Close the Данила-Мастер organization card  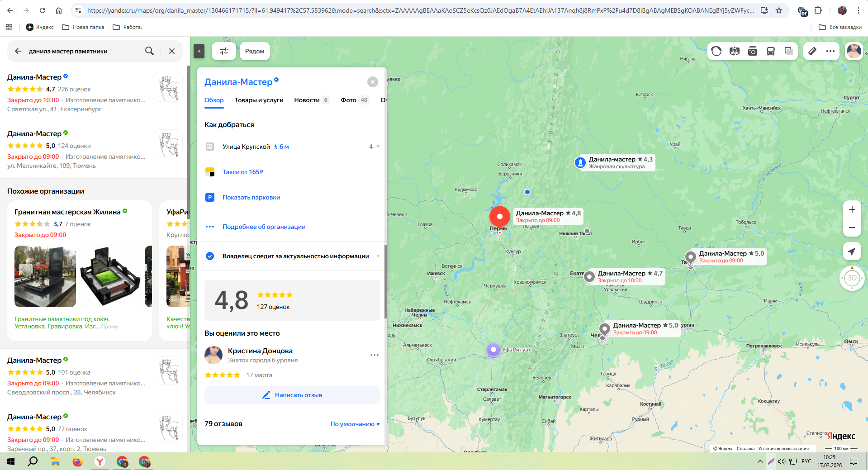pyautogui.click(x=373, y=82)
